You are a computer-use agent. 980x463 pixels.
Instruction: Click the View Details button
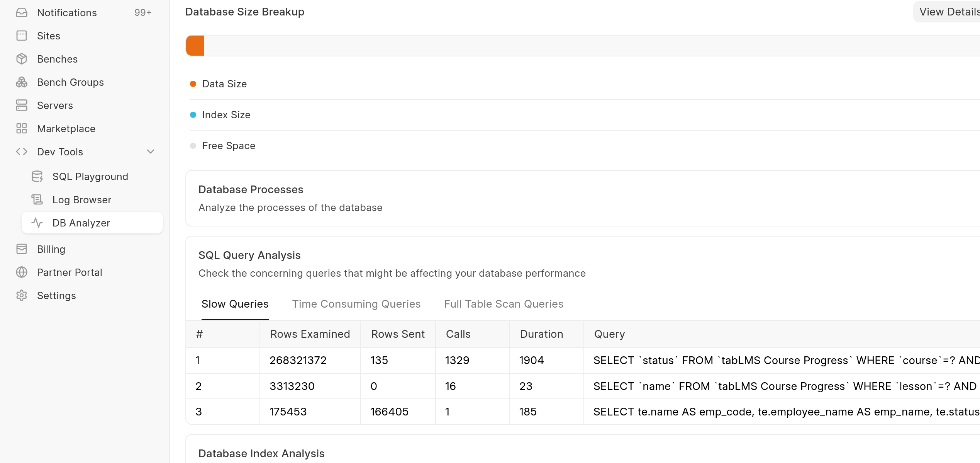[x=948, y=12]
